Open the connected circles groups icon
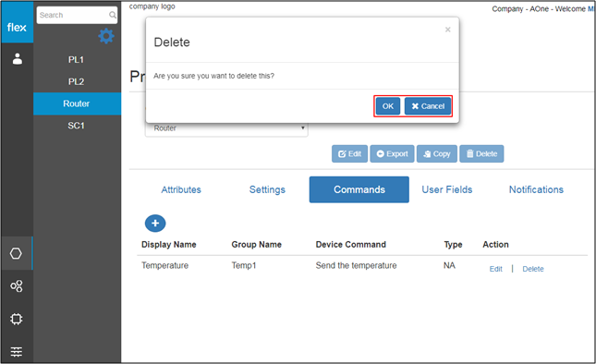 [17, 285]
